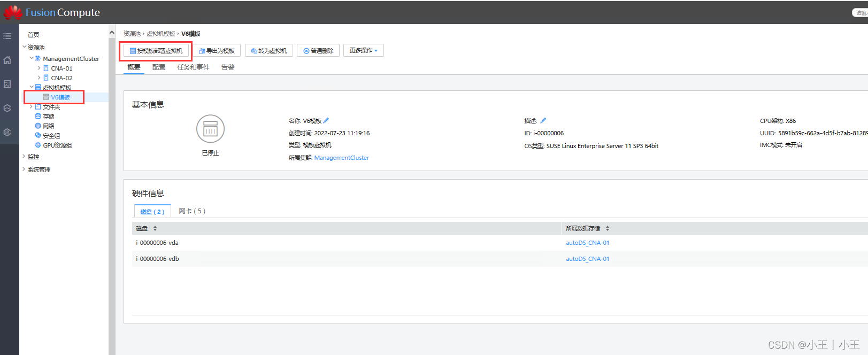Edit template name with pencil icon beside 名称

click(326, 120)
